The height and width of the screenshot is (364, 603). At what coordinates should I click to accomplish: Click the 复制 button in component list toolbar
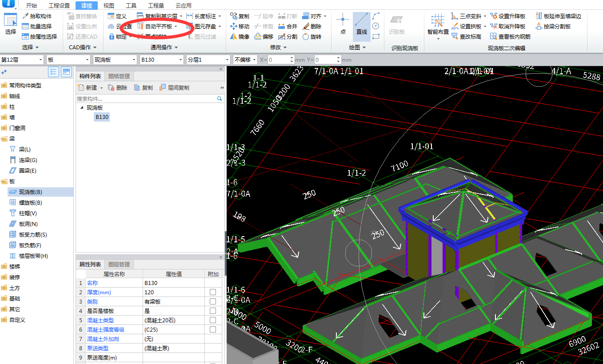pos(144,88)
